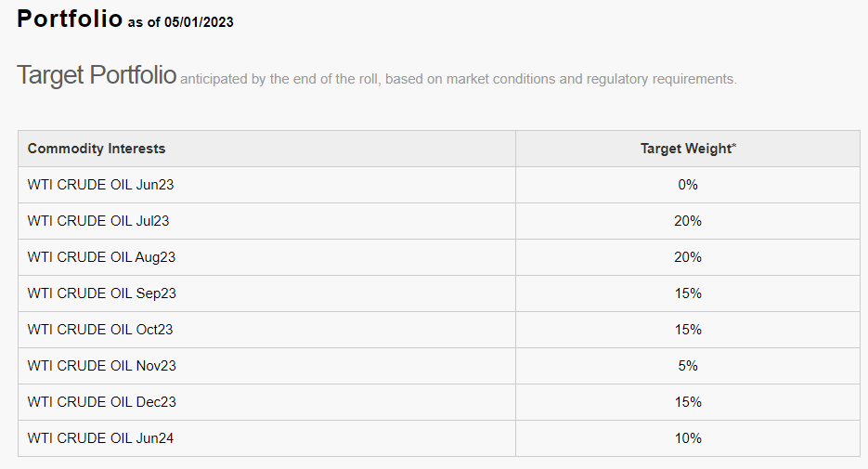Click the Portfolio heading text
This screenshot has width=868, height=469.
pos(70,19)
